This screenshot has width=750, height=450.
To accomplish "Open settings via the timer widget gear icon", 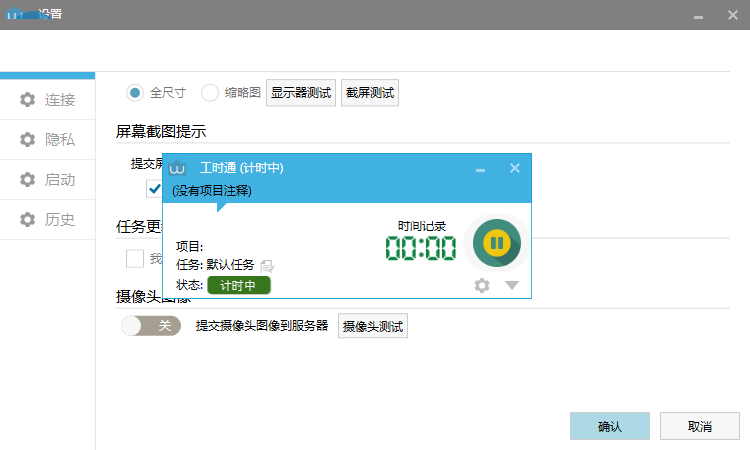I will (482, 285).
